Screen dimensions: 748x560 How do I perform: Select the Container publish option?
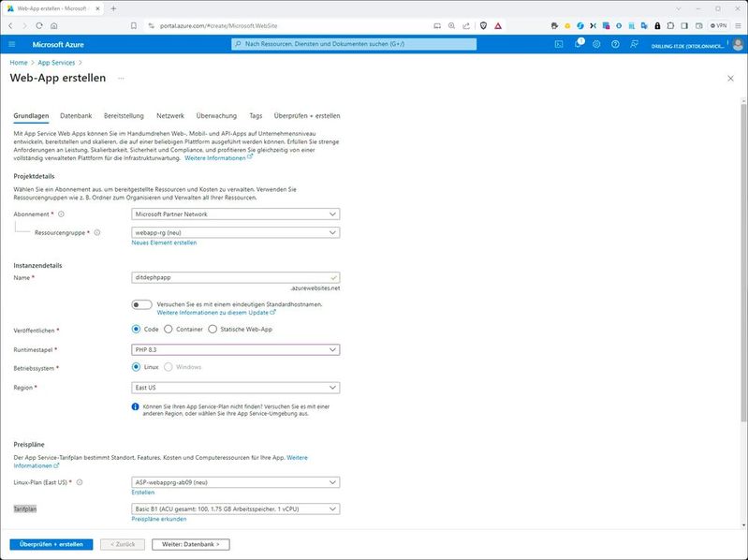[169, 329]
